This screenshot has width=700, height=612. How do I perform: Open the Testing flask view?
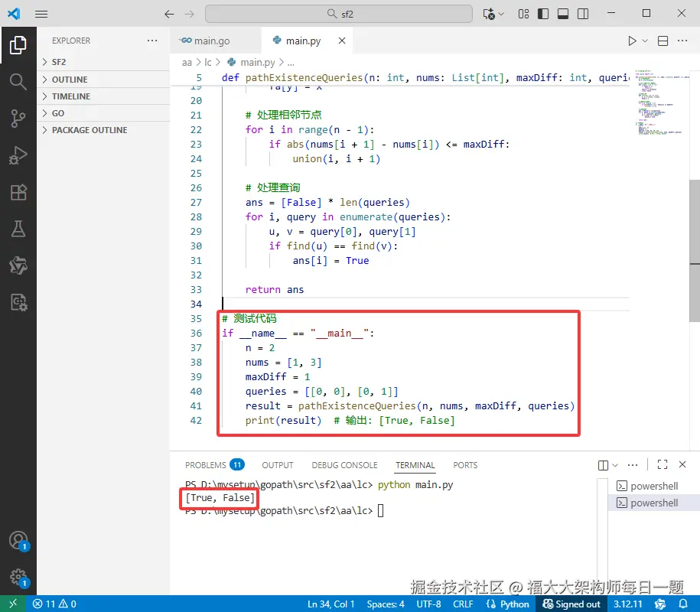[x=18, y=229]
